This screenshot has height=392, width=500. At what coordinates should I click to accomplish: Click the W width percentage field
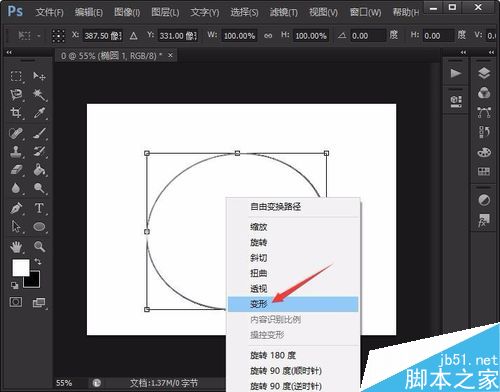[239, 36]
